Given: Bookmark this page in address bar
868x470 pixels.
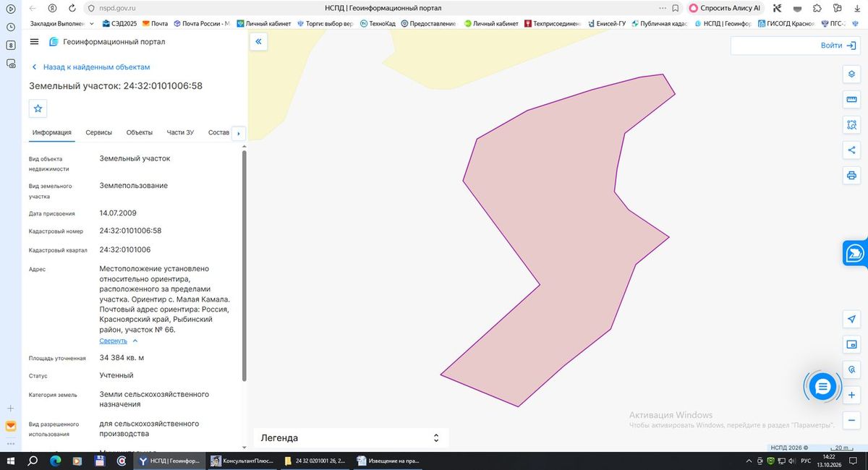Looking at the screenshot, I should 675,8.
